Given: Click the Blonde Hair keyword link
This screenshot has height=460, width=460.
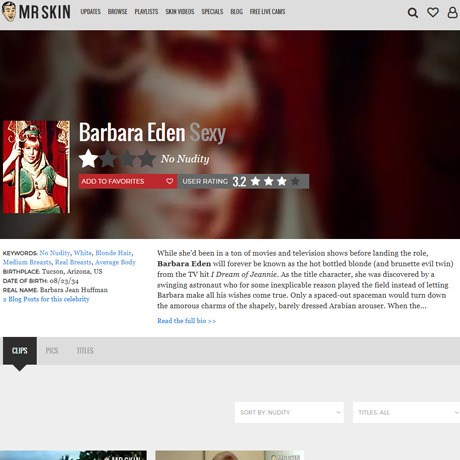Looking at the screenshot, I should (x=113, y=253).
